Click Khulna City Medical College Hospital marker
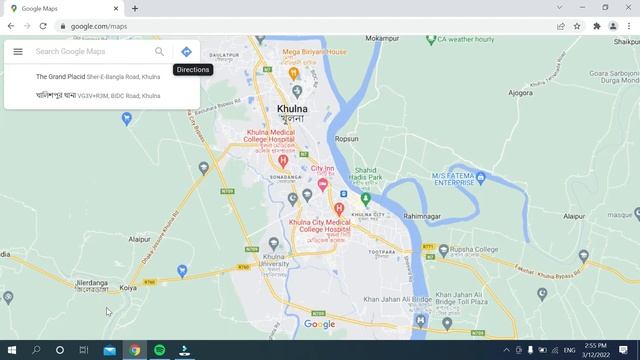The width and height of the screenshot is (640, 360). click(x=339, y=209)
